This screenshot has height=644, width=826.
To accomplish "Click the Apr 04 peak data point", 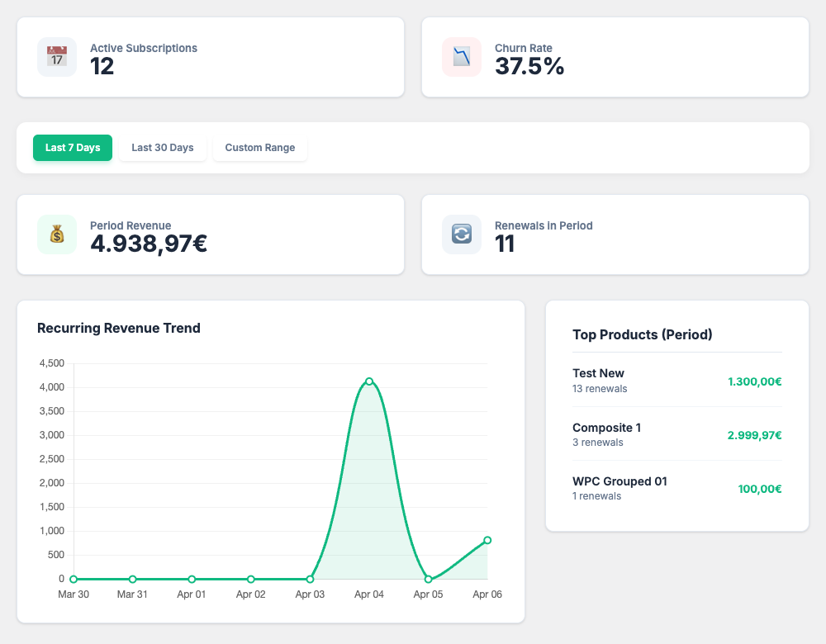I will point(369,381).
